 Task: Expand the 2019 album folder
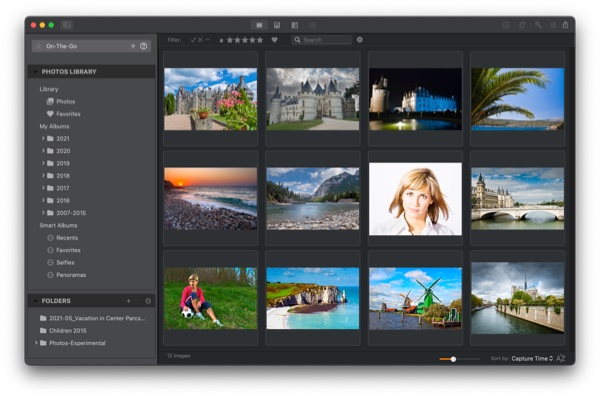coord(43,163)
